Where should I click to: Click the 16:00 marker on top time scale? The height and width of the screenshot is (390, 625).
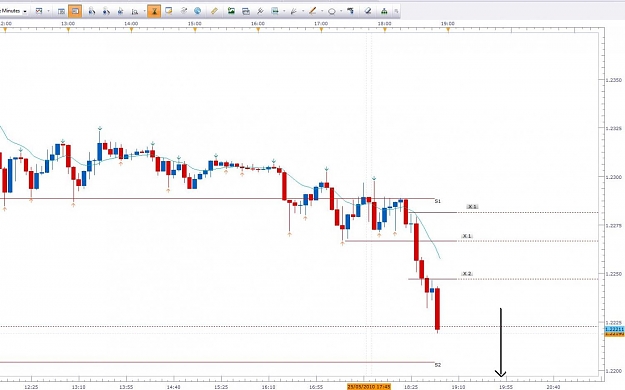[x=258, y=24]
